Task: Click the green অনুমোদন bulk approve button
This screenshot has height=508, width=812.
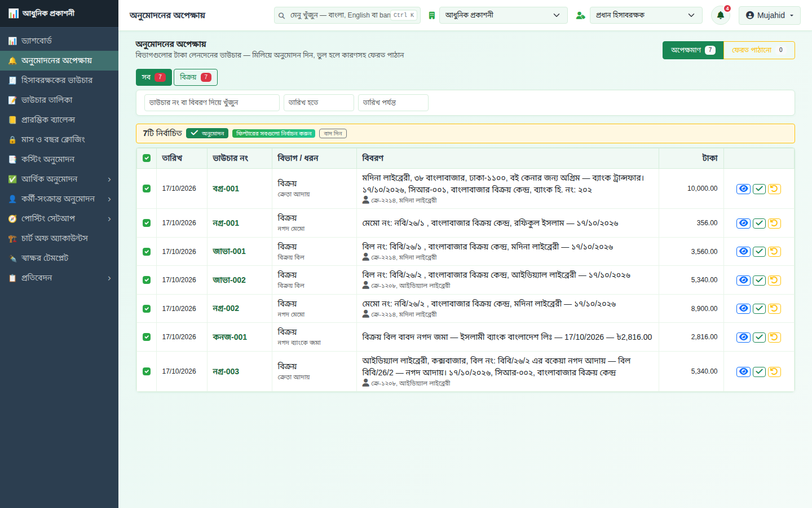Action: [x=207, y=133]
